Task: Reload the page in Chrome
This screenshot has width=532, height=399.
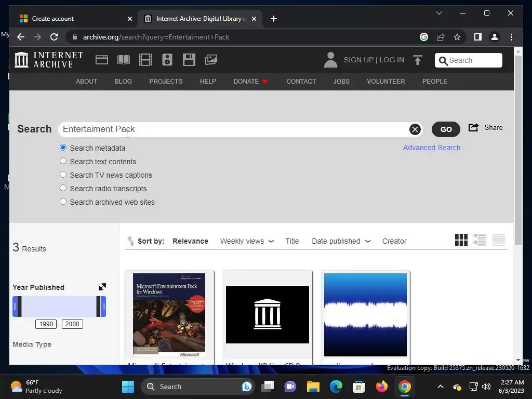Action: tap(54, 37)
